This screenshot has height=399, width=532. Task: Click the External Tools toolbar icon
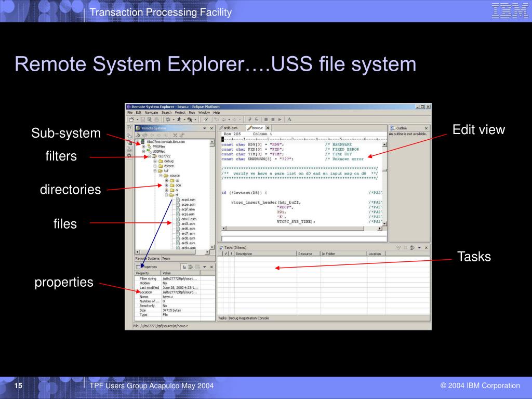(x=190, y=119)
